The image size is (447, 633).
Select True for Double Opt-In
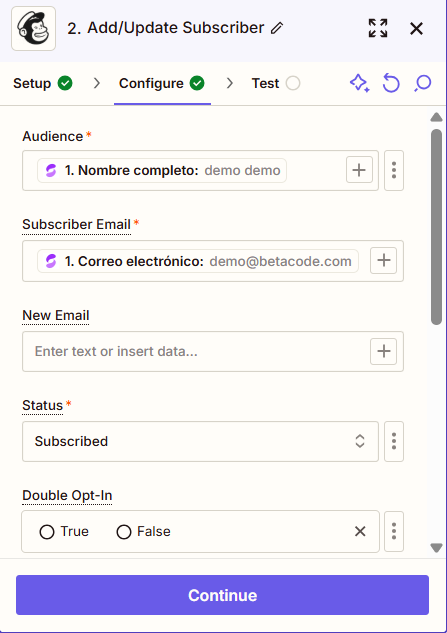64,532
